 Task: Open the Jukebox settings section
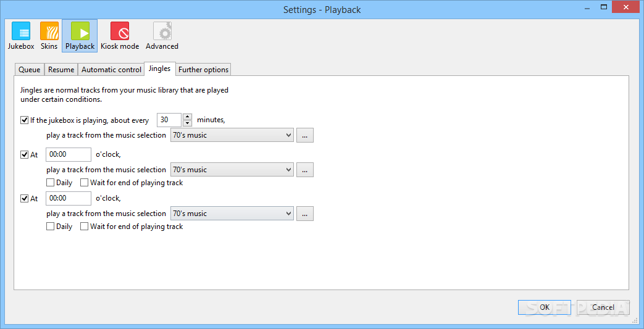click(21, 36)
